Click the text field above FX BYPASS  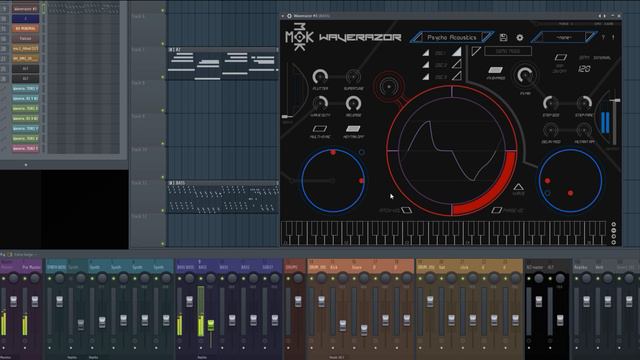click(x=508, y=51)
